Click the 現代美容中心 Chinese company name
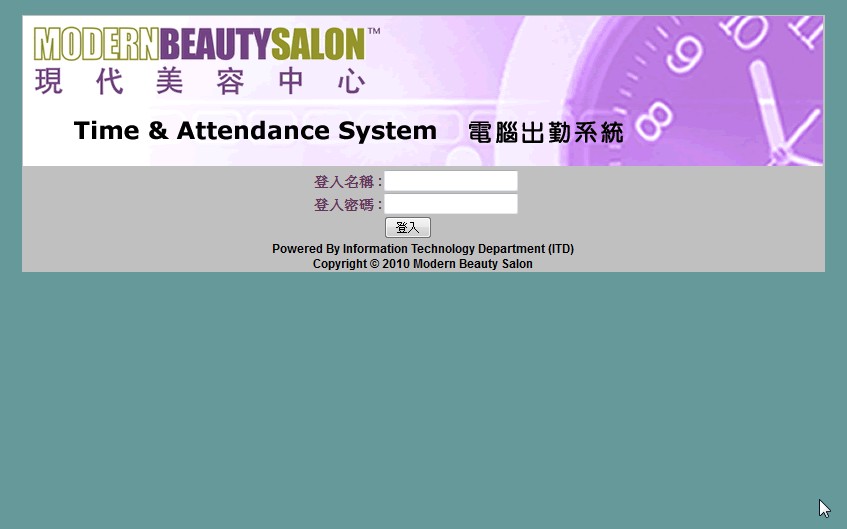Viewport: 847px width, 529px height. pyautogui.click(x=200, y=82)
